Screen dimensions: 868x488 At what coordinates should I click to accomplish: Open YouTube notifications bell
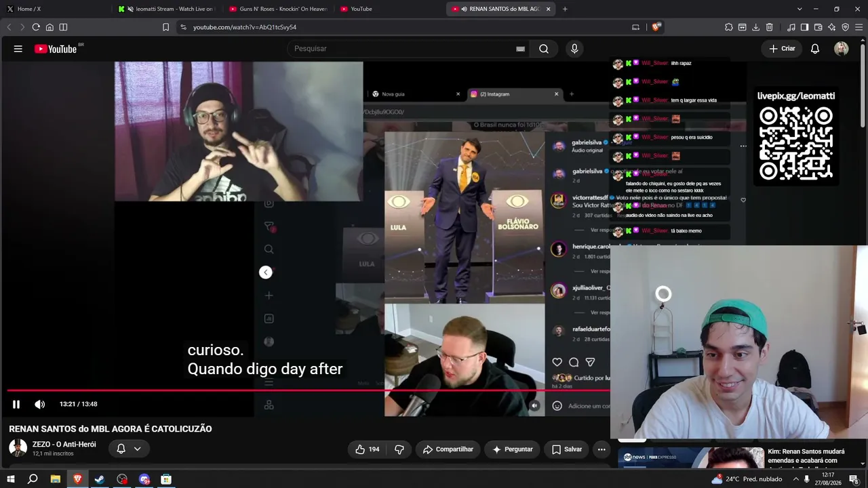[x=815, y=49]
